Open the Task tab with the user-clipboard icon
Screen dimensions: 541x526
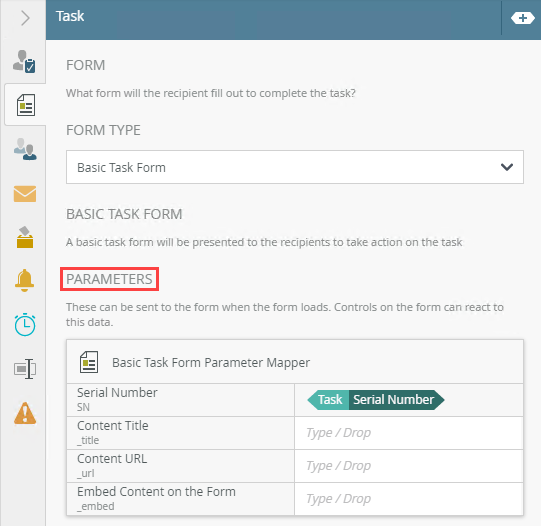point(24,61)
